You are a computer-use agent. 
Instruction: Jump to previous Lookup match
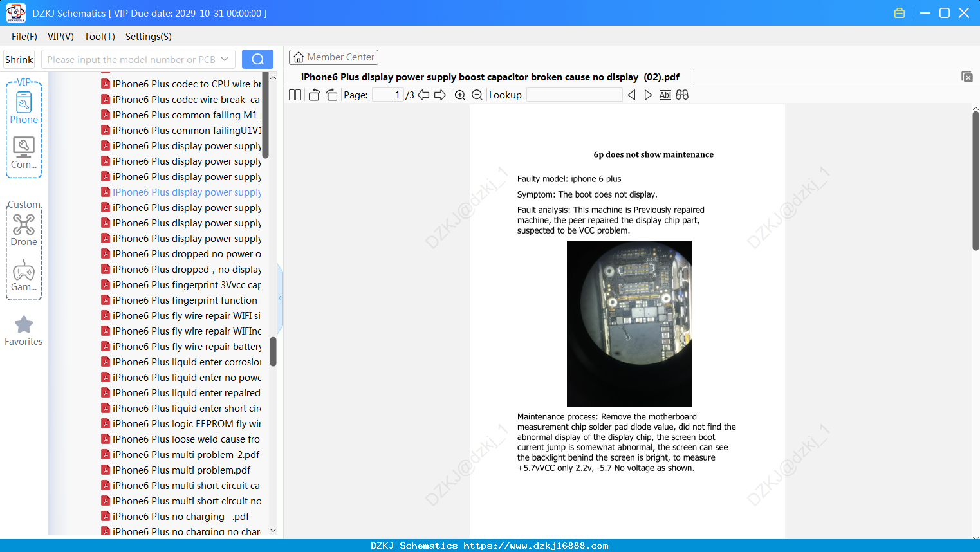point(631,95)
